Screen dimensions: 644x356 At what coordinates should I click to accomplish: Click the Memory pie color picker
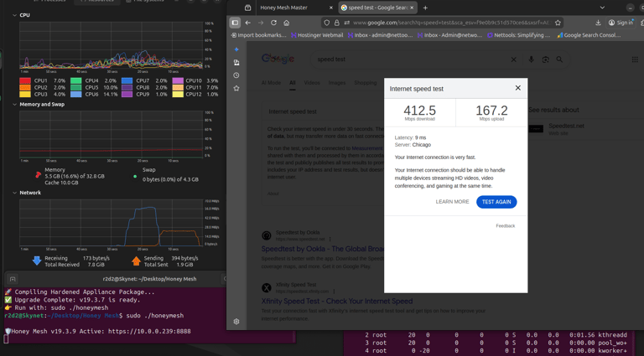[x=38, y=175]
